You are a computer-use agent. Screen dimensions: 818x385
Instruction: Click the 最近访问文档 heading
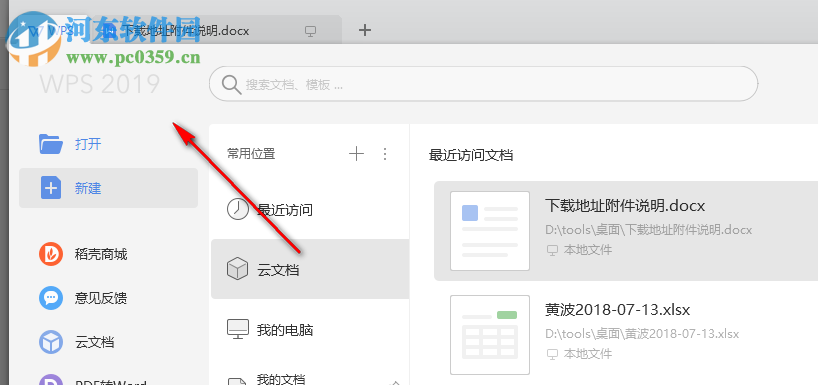471,155
